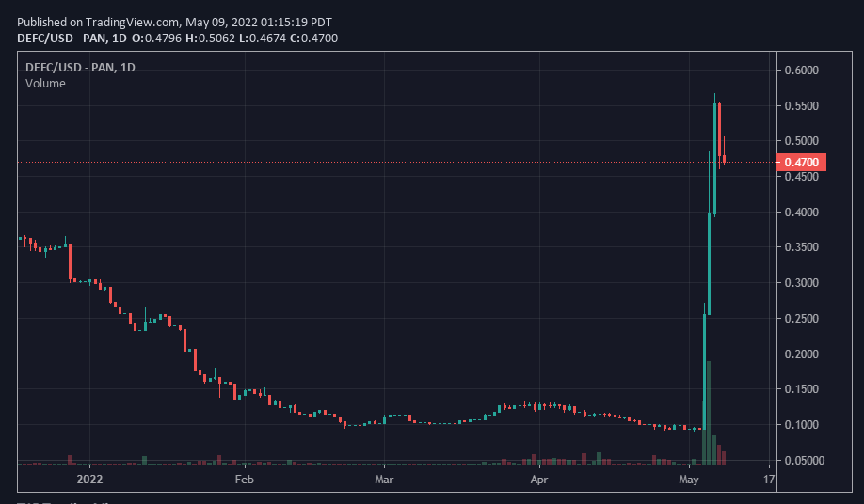Click the 0.5500 price axis label
The height and width of the screenshot is (504, 864).
[801, 105]
